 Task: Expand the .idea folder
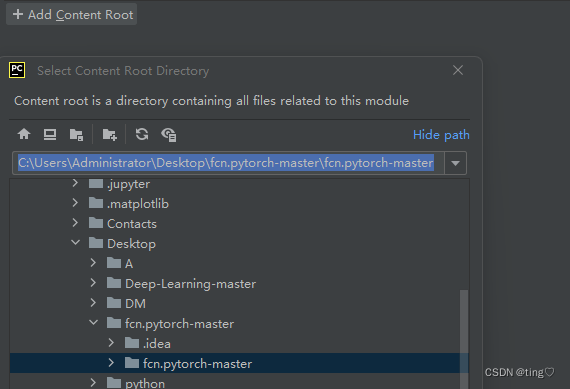pos(111,342)
